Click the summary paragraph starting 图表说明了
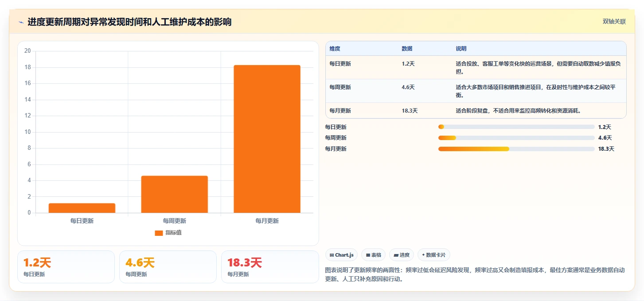This screenshot has height=301, width=644. [x=475, y=274]
